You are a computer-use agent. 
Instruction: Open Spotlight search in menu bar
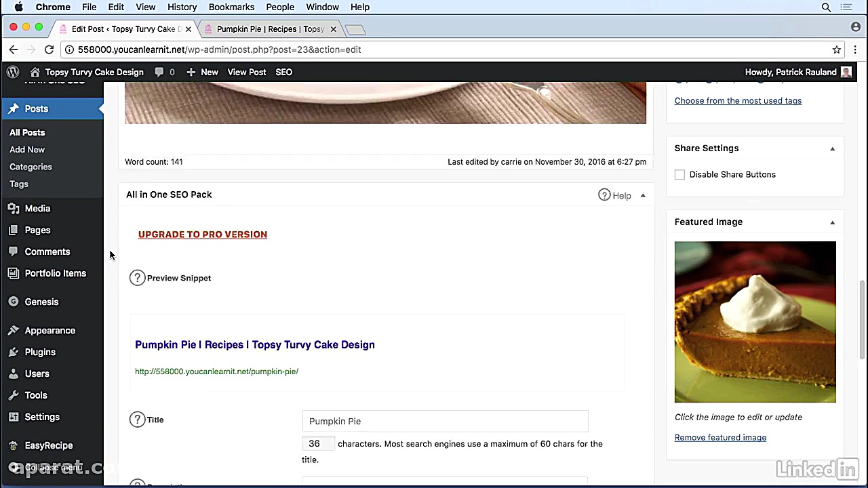pyautogui.click(x=826, y=7)
